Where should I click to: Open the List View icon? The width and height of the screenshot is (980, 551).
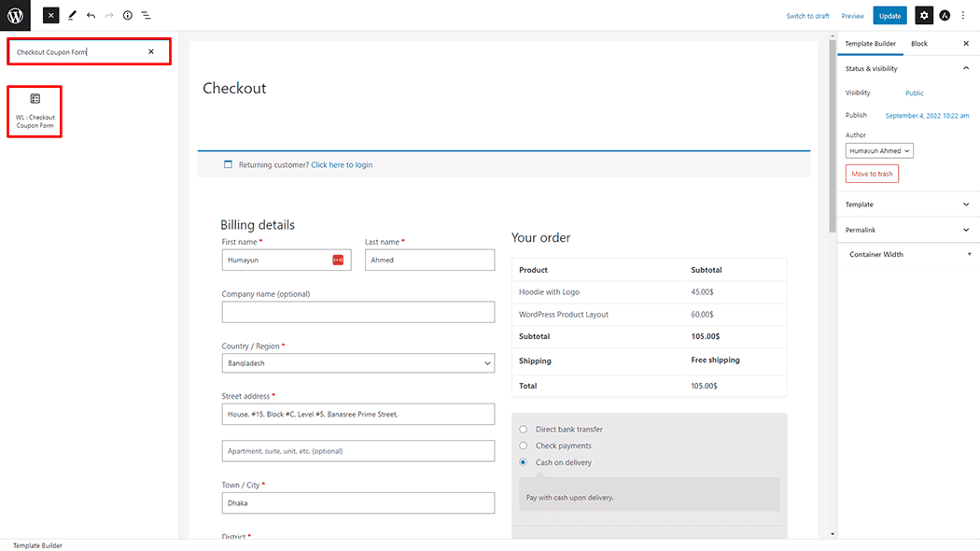[147, 16]
